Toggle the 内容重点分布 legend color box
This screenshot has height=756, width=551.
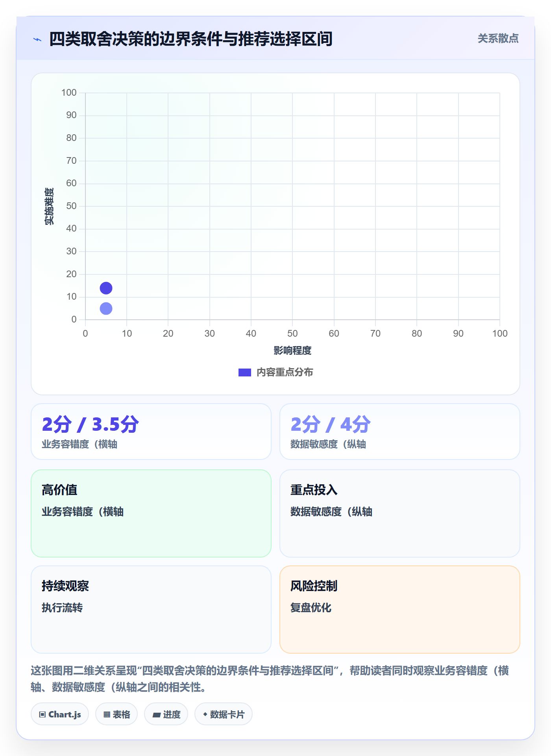(245, 372)
